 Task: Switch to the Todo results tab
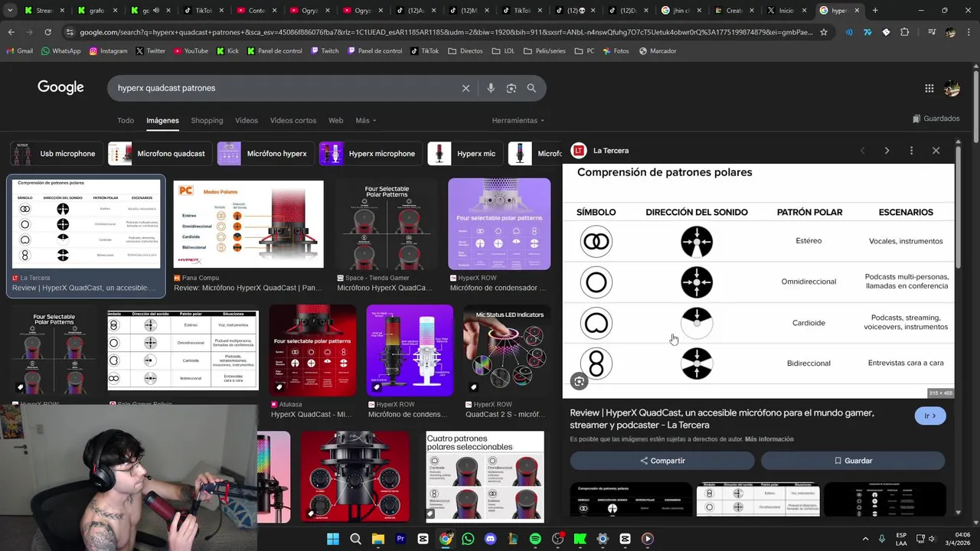(126, 120)
